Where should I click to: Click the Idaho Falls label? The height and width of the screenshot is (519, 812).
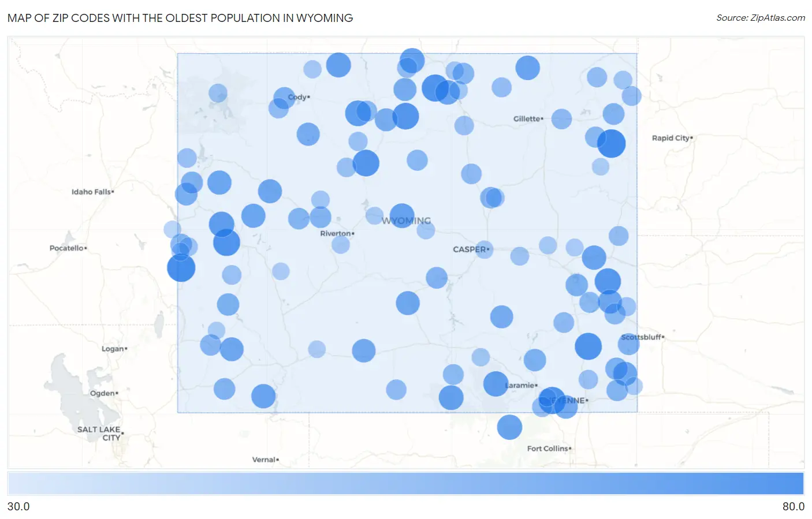[x=92, y=192]
